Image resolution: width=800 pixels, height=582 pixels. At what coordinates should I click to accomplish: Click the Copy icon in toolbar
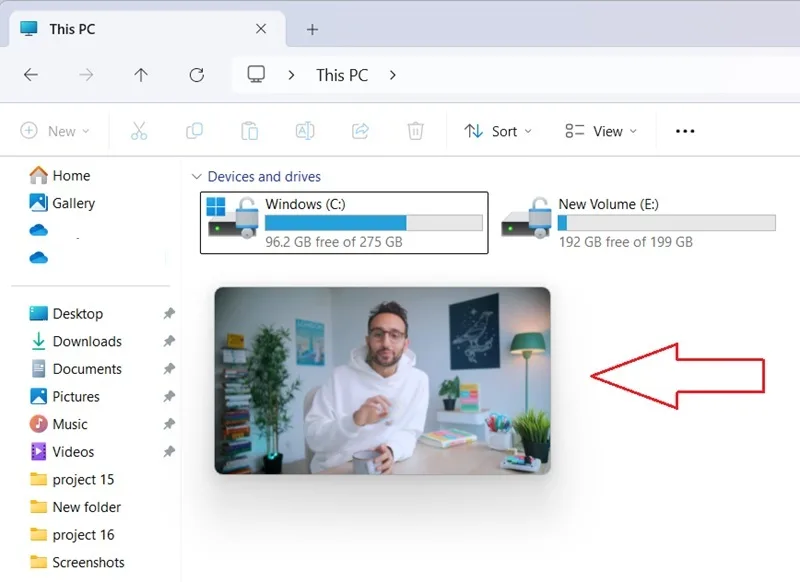(194, 131)
